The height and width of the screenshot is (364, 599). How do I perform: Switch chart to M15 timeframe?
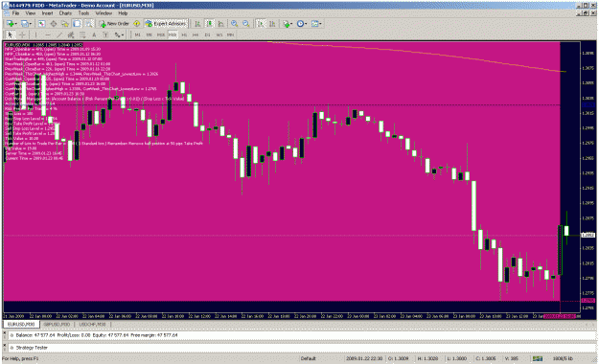[x=161, y=34]
